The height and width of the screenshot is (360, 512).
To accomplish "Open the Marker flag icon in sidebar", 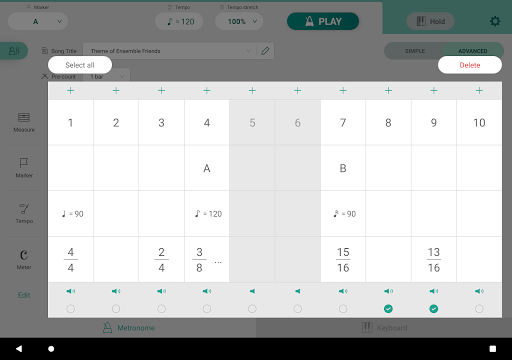I will click(x=24, y=163).
